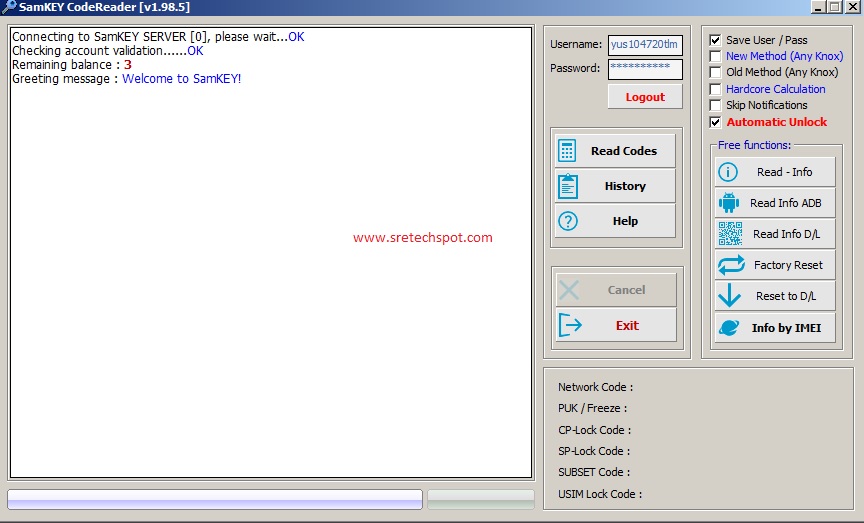Minimize the SamKEY CodeReader window
This screenshot has width=864, height=523.
click(819, 7)
